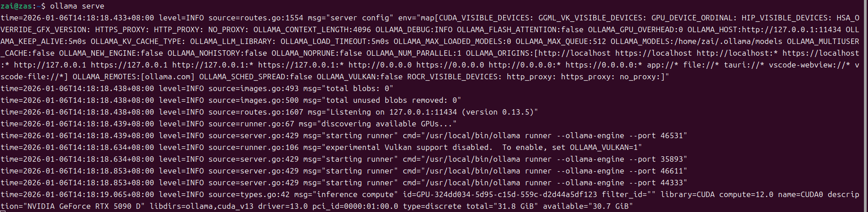Click the OLLAMA_CONTEXT_LENGTH:4096 setting text

click(x=312, y=29)
